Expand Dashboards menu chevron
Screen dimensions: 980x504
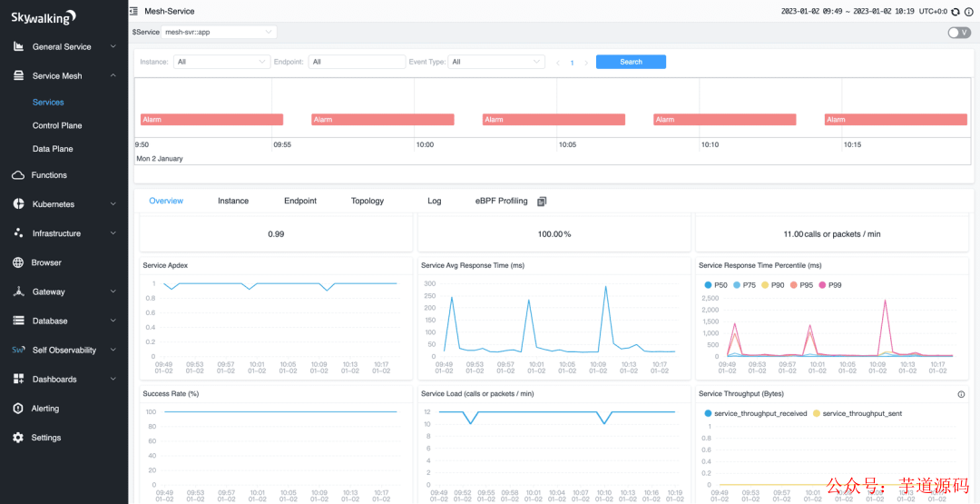pos(113,379)
